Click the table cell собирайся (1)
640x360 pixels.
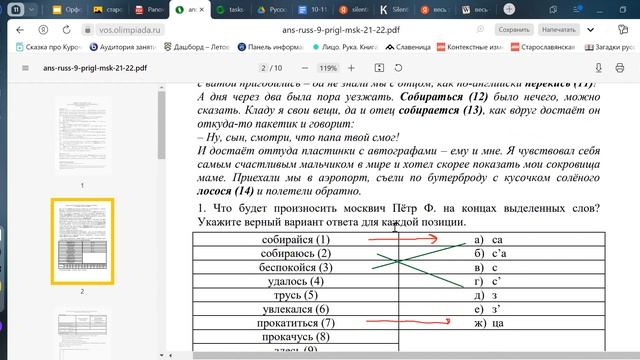(296, 240)
